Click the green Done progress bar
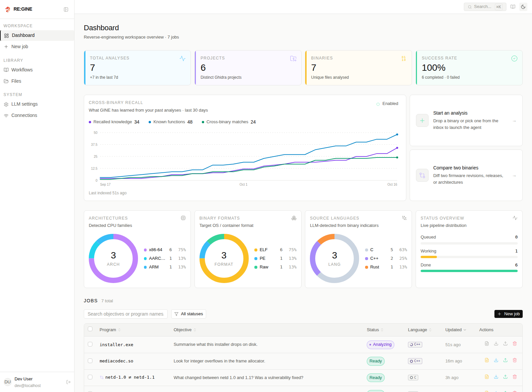This screenshot has width=532, height=392. 469,271
